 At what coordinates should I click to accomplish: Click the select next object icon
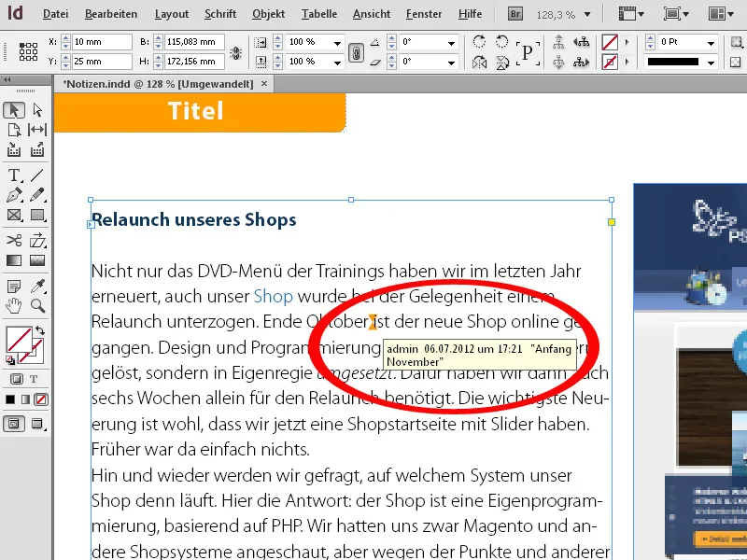pyautogui.click(x=581, y=62)
